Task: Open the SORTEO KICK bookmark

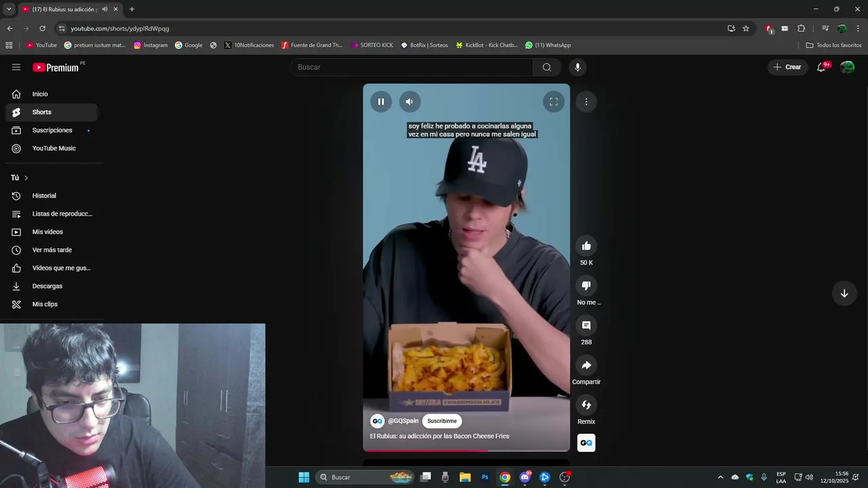Action: pyautogui.click(x=372, y=45)
